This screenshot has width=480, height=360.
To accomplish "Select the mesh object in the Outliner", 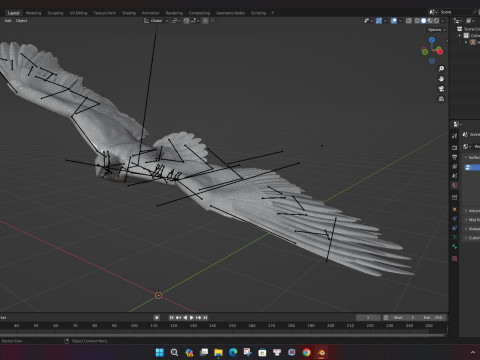I will (x=474, y=42).
